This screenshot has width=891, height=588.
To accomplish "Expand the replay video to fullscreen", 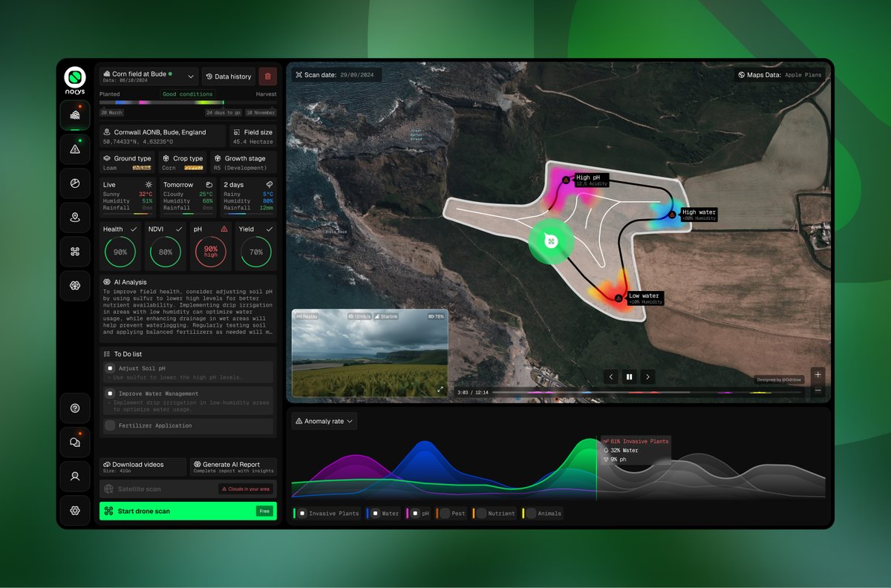I will [440, 389].
